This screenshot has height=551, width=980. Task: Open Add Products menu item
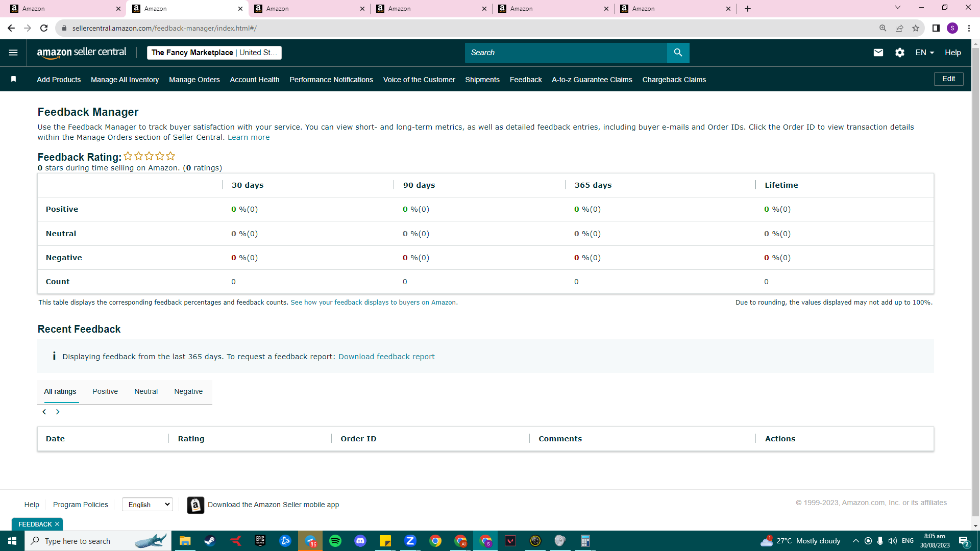(59, 80)
